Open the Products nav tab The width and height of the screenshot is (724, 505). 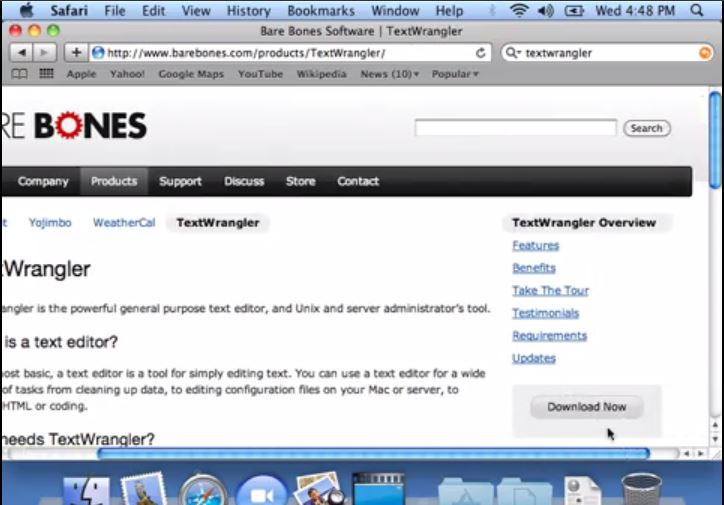tap(114, 181)
